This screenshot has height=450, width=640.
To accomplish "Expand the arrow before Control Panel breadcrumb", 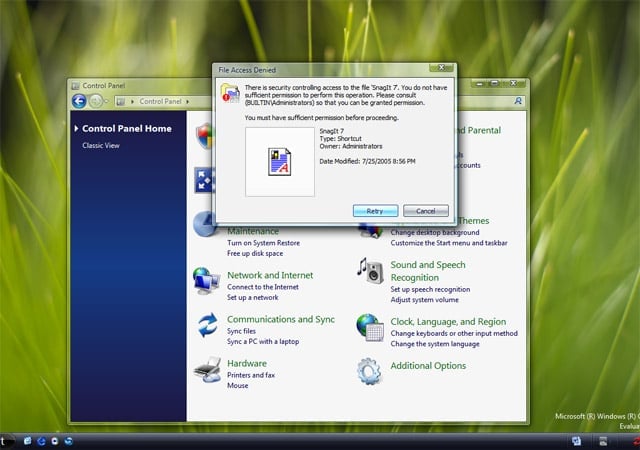I will pos(132,101).
